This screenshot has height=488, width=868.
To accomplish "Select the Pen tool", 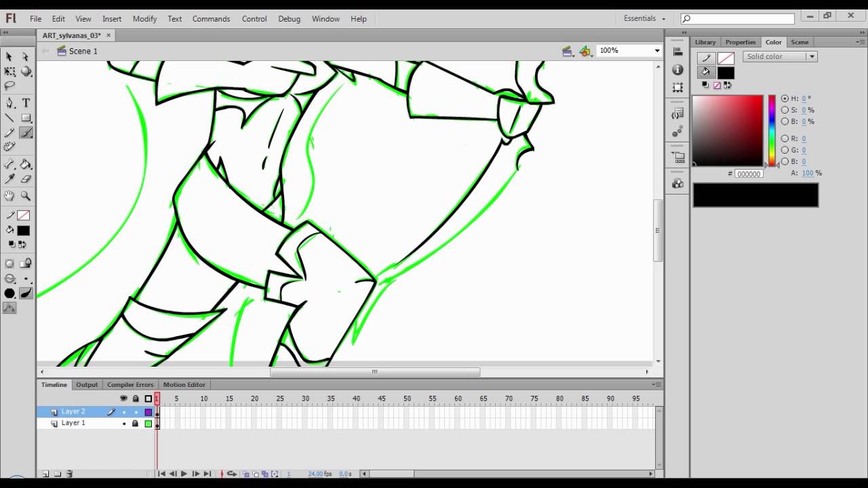I will pyautogui.click(x=9, y=103).
